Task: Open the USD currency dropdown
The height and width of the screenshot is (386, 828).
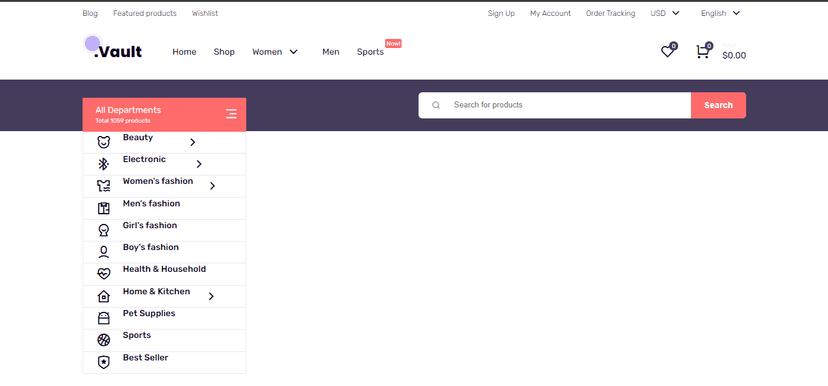Action: tap(665, 13)
